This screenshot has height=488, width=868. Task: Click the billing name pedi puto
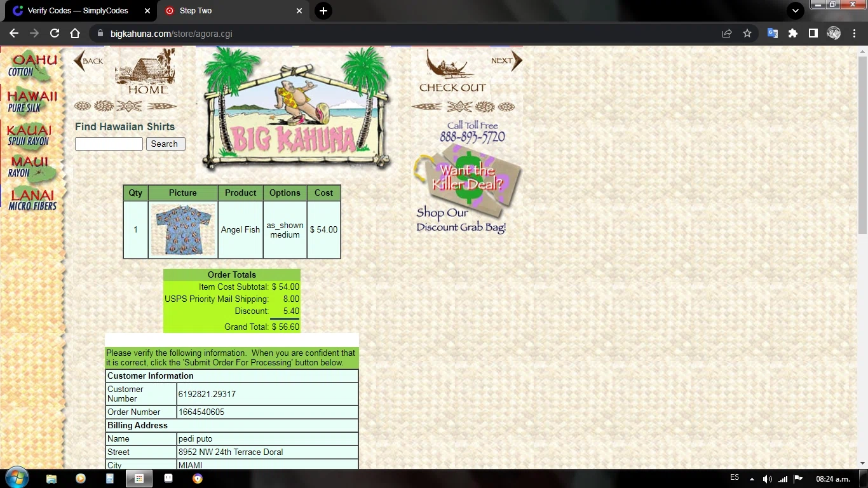(195, 439)
